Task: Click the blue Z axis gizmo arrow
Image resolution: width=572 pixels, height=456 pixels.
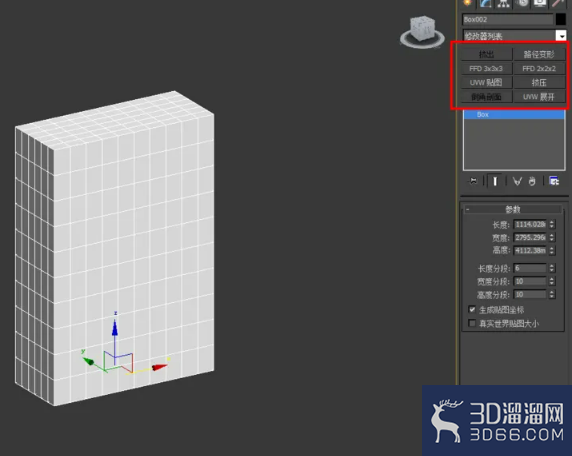Action: pos(115,328)
